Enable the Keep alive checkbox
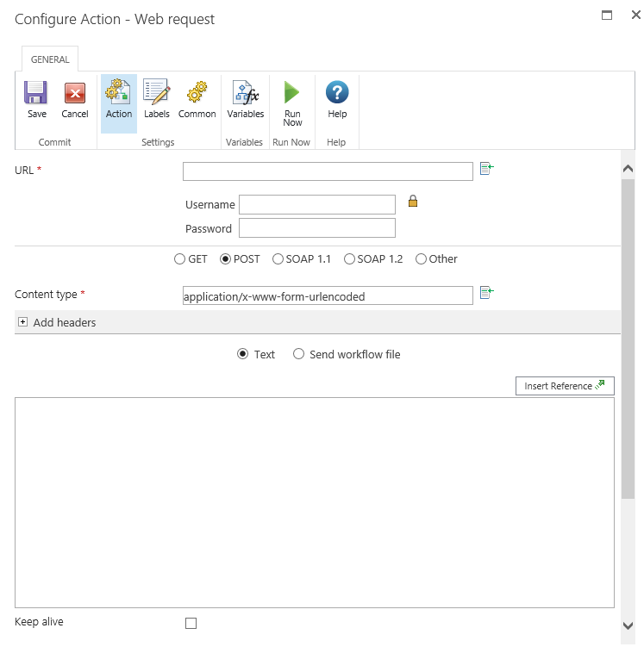Screen dimensions: 644x653 click(191, 623)
